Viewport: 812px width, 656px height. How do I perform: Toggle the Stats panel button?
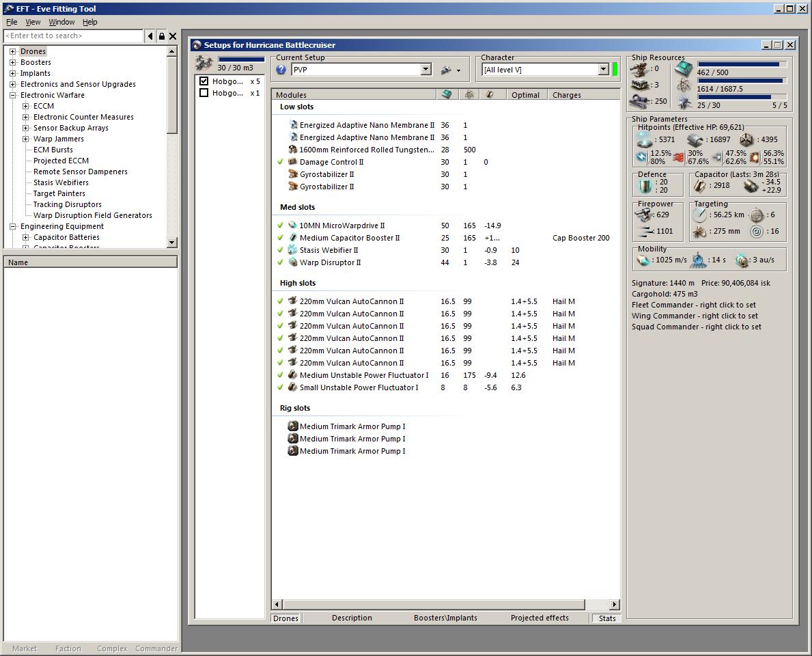pos(607,618)
